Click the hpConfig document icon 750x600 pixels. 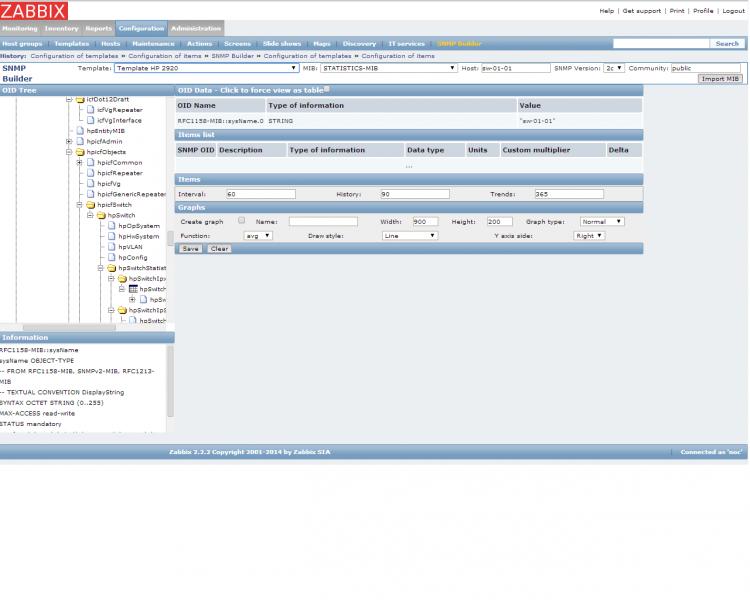pos(112,258)
